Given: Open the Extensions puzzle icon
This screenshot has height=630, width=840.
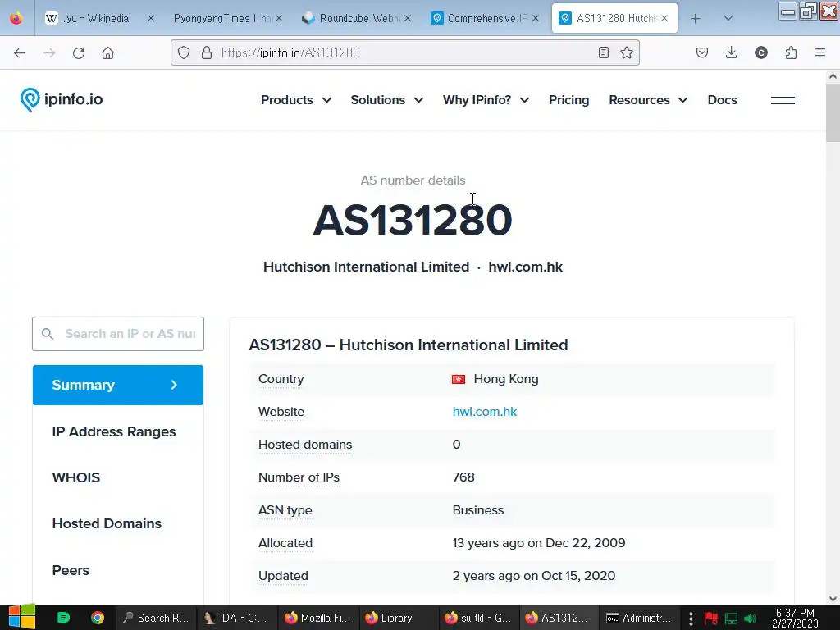Looking at the screenshot, I should 791,52.
